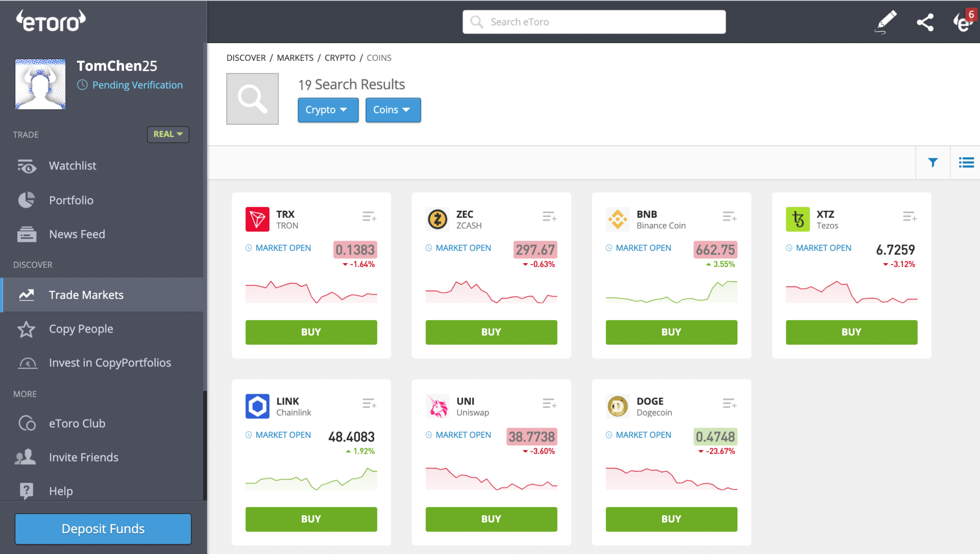Click the eToro logo
980x554 pixels.
click(51, 22)
